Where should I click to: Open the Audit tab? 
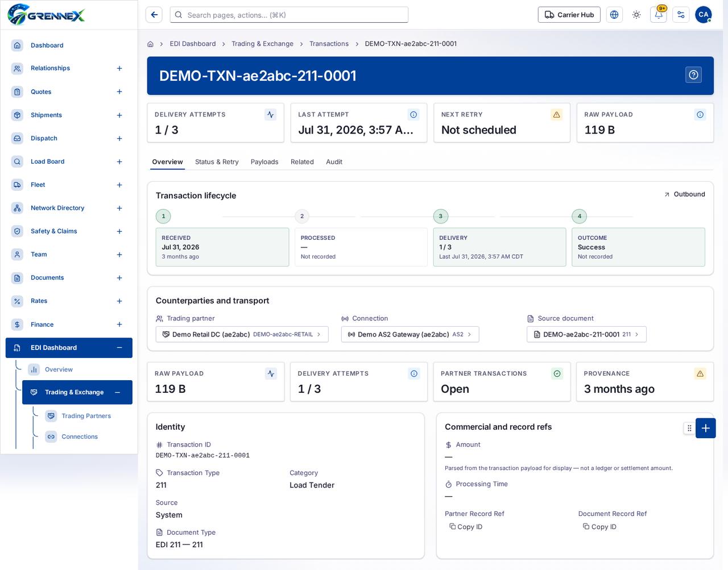pyautogui.click(x=334, y=162)
